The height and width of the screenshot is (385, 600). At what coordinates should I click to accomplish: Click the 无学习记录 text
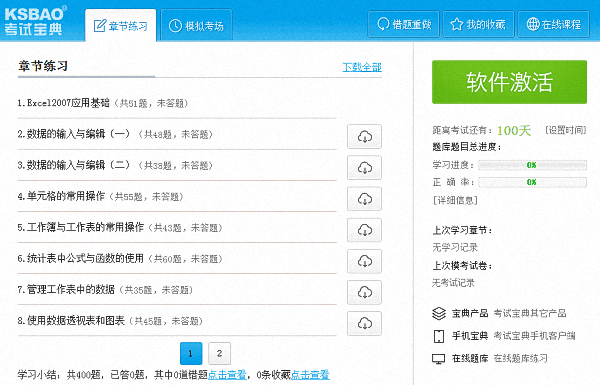(455, 247)
